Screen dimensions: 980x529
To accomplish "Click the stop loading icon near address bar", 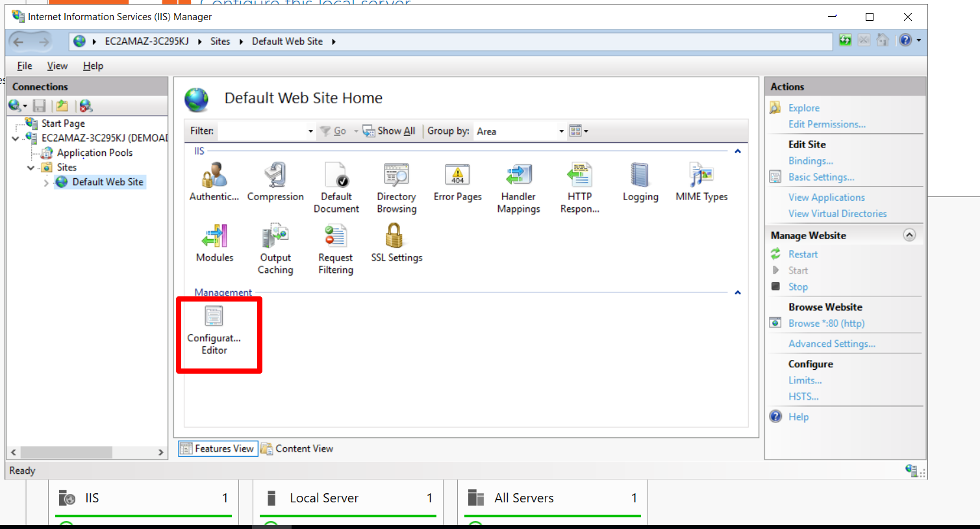I will (x=864, y=40).
